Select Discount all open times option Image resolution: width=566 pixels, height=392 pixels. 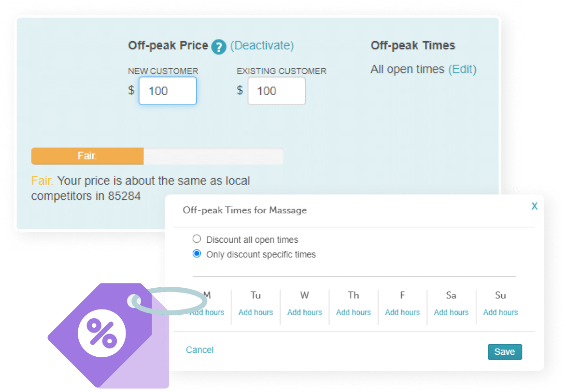197,239
